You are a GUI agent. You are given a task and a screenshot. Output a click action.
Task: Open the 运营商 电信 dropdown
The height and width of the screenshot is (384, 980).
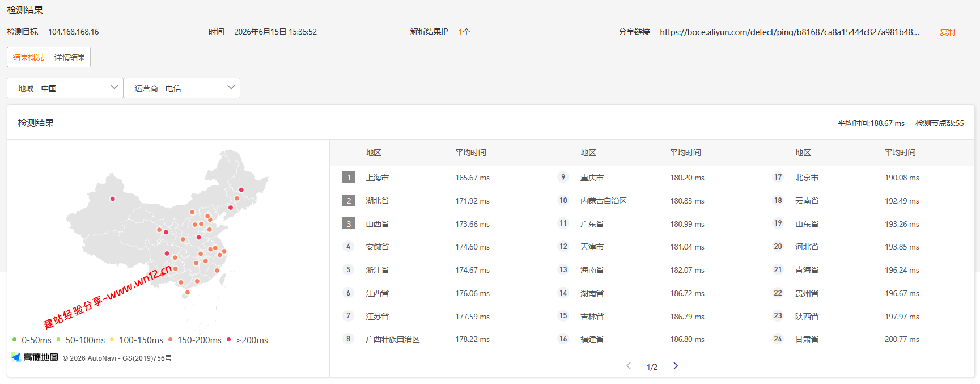(182, 88)
